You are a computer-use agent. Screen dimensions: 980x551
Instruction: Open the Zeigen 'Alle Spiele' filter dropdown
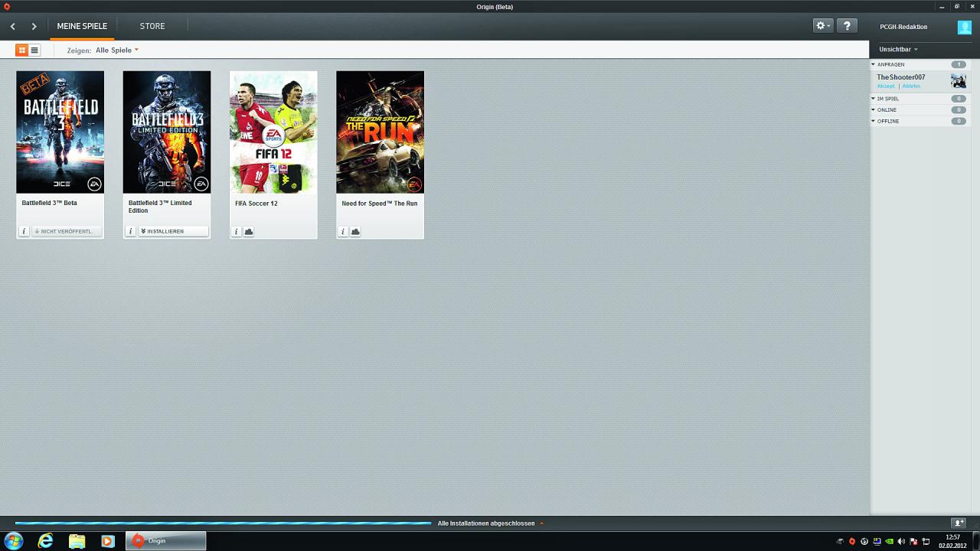click(x=117, y=51)
